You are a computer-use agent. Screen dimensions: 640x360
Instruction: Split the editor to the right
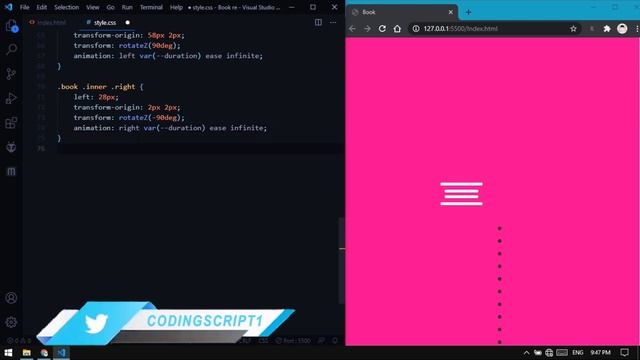[318, 22]
